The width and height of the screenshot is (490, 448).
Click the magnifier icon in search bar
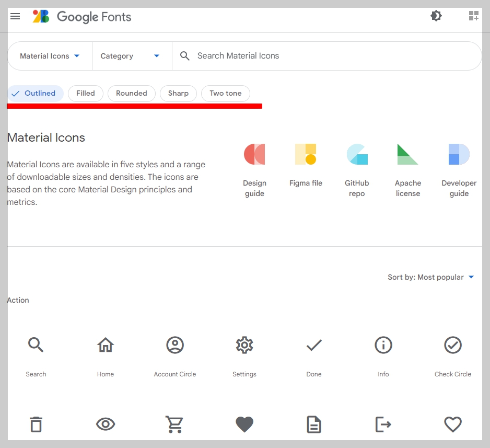click(x=185, y=56)
